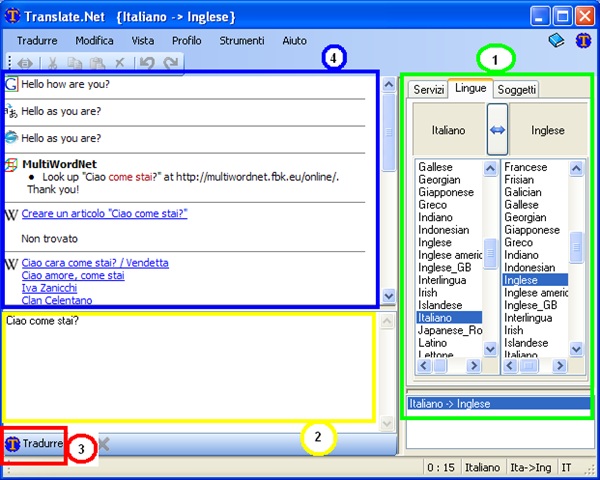Click inside the Ciao come stai? text box
The width and height of the screenshot is (600, 480).
tap(189, 367)
